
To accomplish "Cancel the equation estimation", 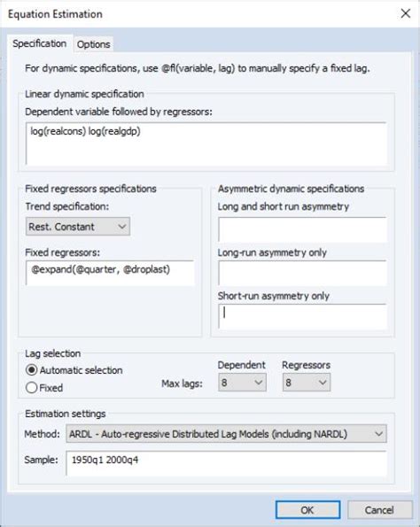I will tap(379, 510).
